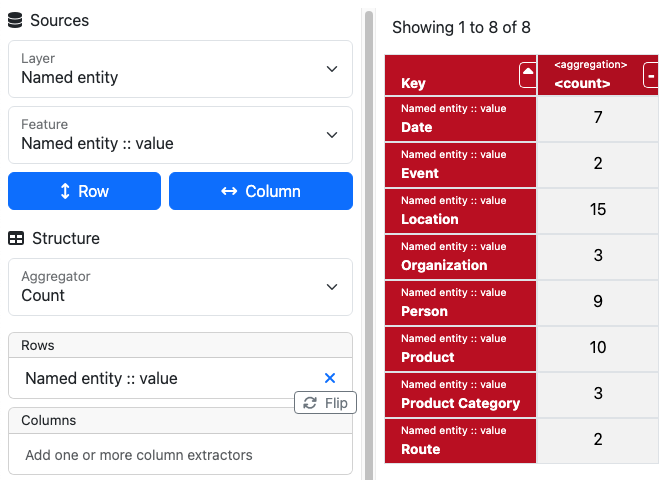
Task: Click the Columns extractor drop area
Action: pyautogui.click(x=180, y=455)
